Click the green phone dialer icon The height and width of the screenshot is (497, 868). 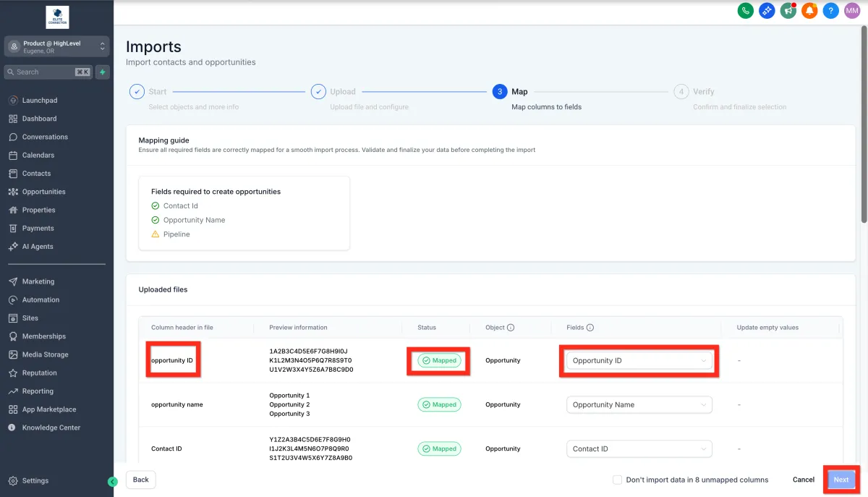pos(746,11)
